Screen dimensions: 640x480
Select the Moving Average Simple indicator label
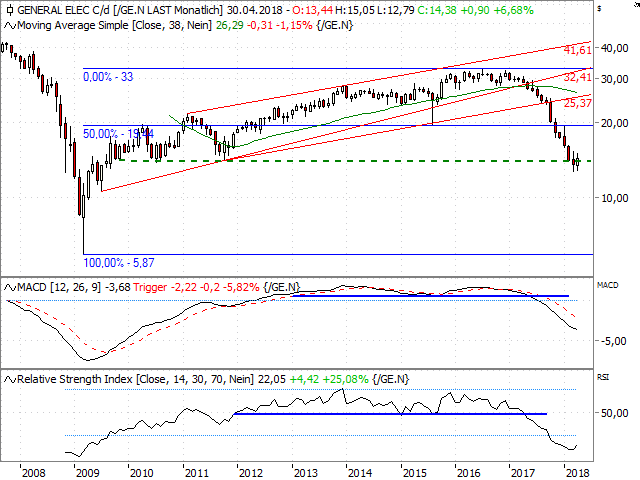115,26
